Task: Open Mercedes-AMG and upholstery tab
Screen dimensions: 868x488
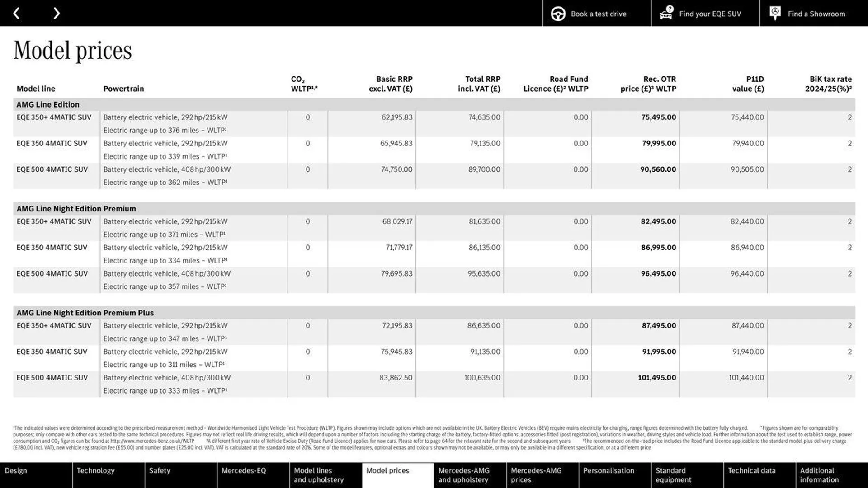Action: point(470,475)
